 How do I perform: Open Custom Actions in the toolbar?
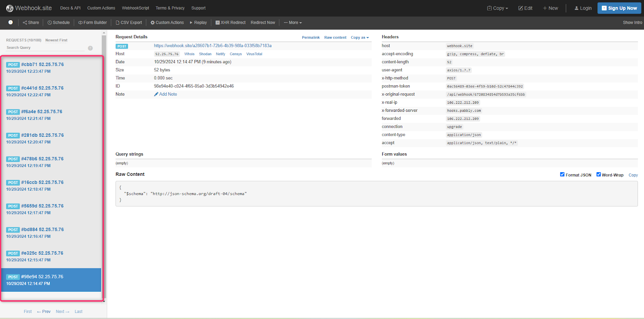[x=167, y=23]
